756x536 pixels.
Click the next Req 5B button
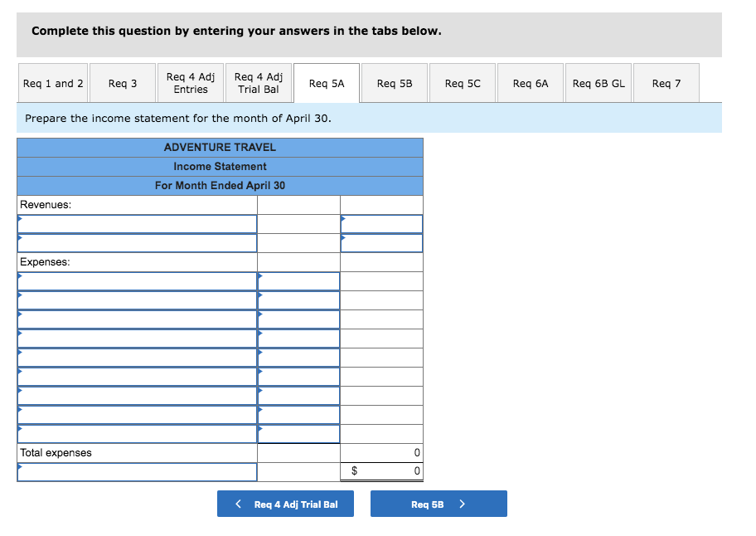pyautogui.click(x=439, y=504)
